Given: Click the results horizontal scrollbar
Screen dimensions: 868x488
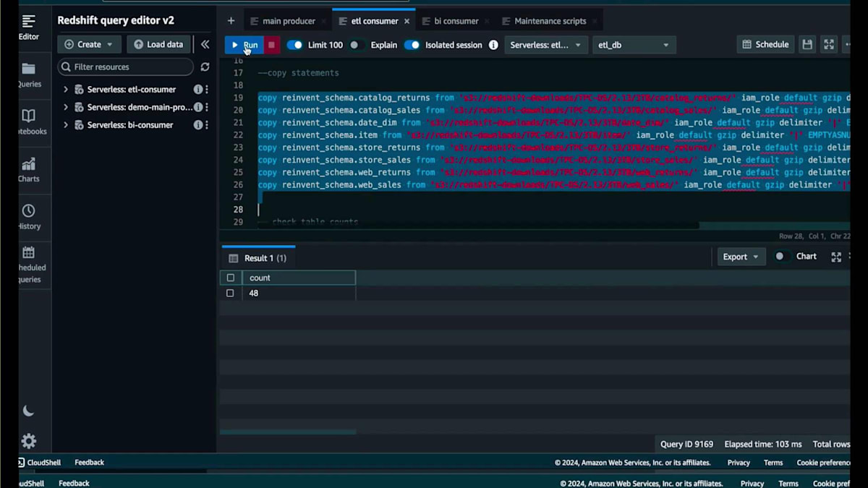Looking at the screenshot, I should click(288, 432).
